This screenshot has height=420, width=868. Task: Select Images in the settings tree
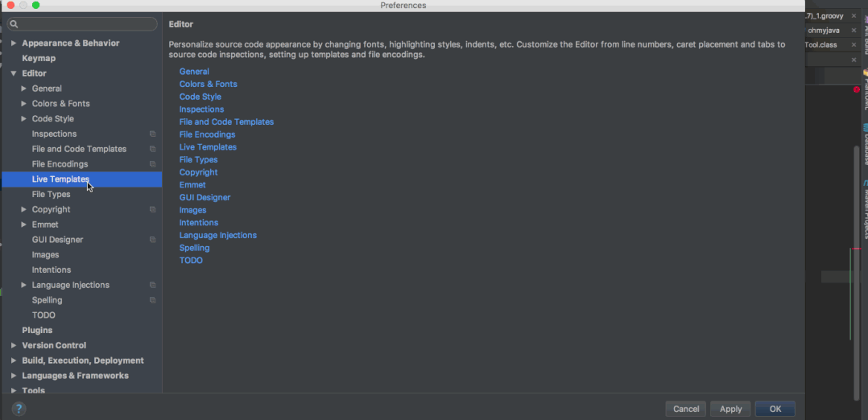(45, 255)
